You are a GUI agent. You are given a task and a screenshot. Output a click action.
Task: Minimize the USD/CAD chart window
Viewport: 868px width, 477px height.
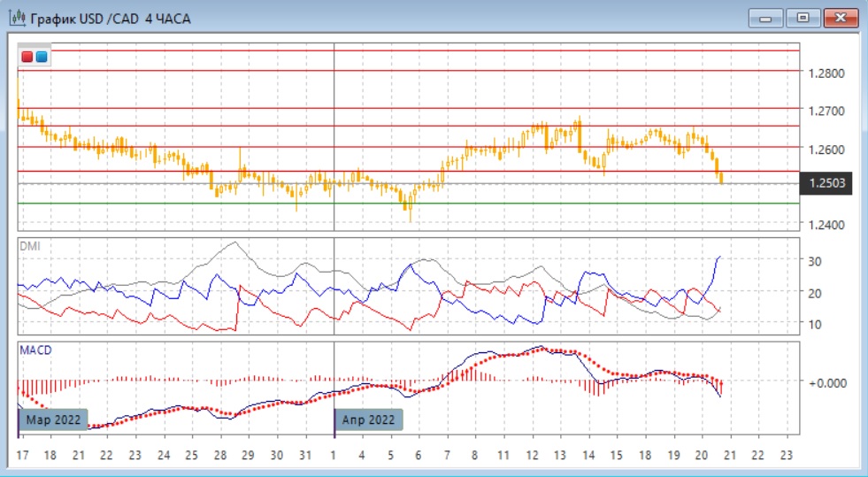[765, 18]
